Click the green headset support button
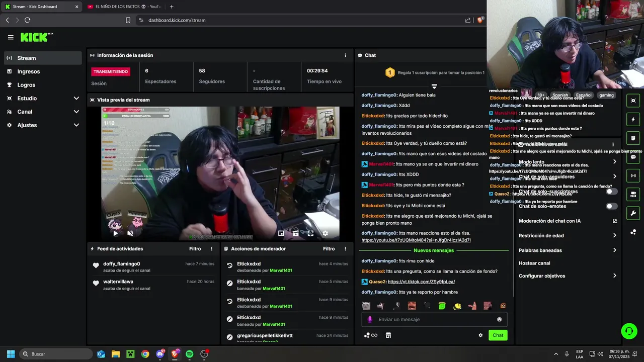This screenshot has width=644, height=362. coord(629,331)
